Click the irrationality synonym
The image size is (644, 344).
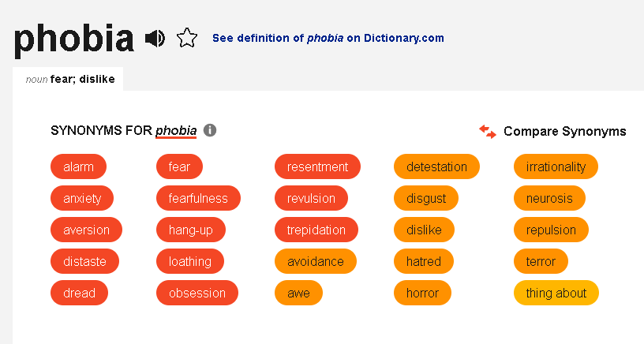pyautogui.click(x=556, y=166)
